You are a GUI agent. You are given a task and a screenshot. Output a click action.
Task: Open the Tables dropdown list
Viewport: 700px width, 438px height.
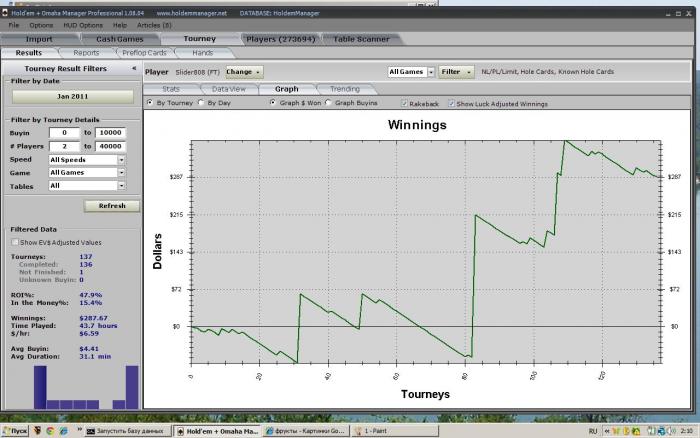(87, 185)
